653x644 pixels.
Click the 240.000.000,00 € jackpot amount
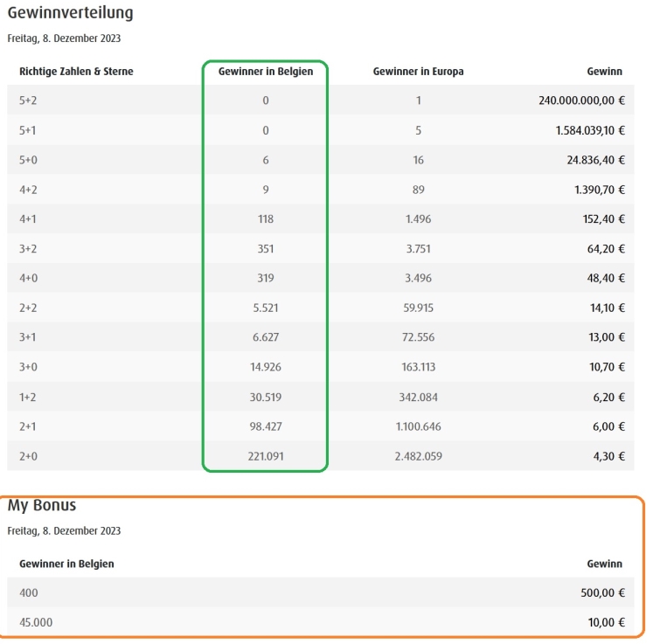click(581, 100)
